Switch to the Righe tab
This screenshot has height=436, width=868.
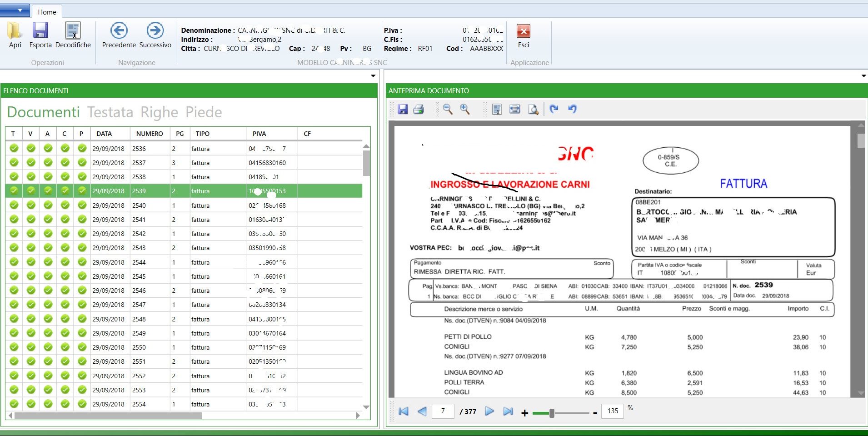(159, 112)
